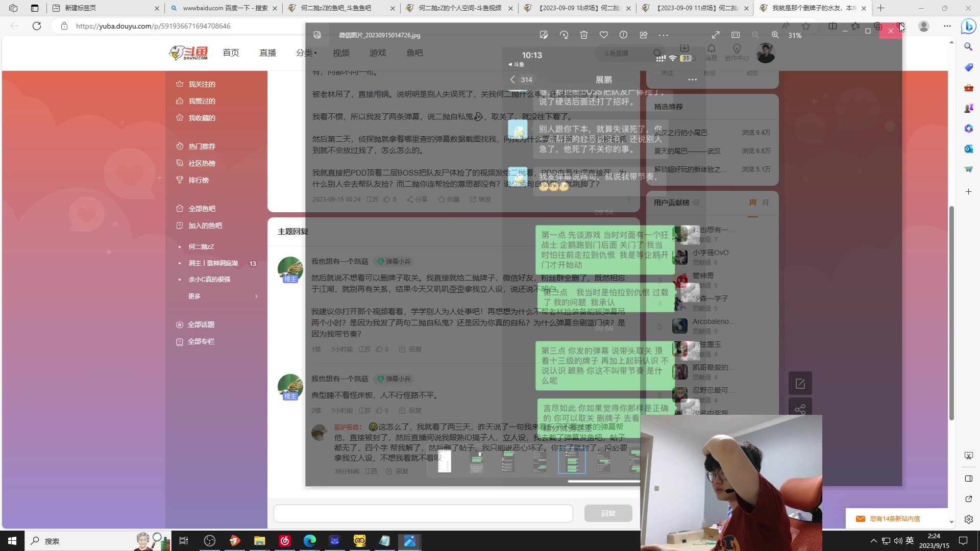980x551 pixels.
Task: Switch to the 2023-09-09 18点场 tab
Action: pos(577,8)
